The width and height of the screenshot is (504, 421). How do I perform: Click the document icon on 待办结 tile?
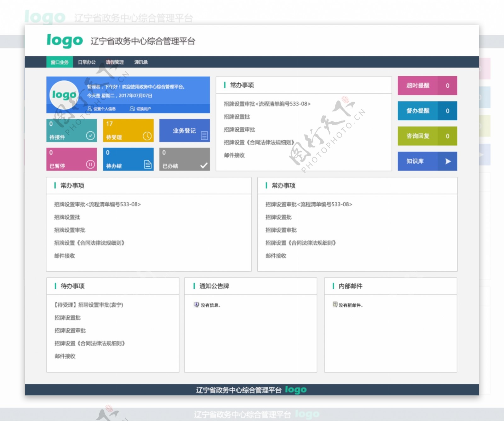[x=148, y=164]
